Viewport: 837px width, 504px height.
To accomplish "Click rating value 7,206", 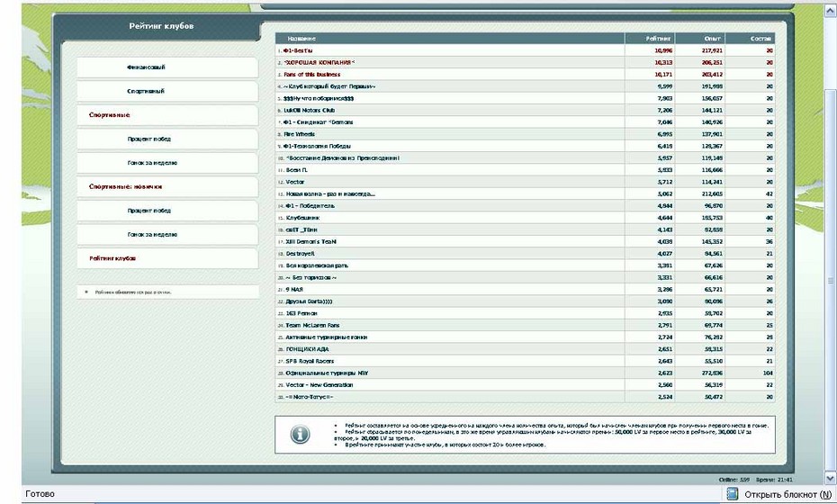I will (665, 111).
